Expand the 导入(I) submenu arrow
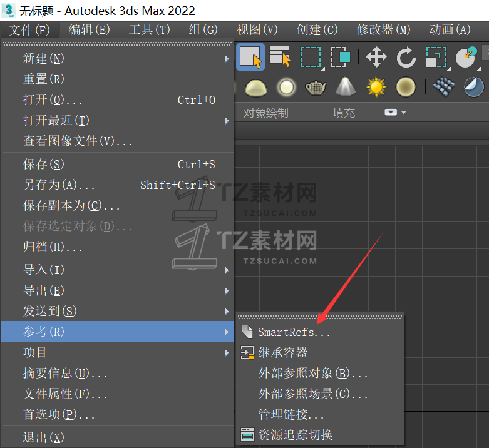Screen dimensions: 489x448 click(227, 270)
